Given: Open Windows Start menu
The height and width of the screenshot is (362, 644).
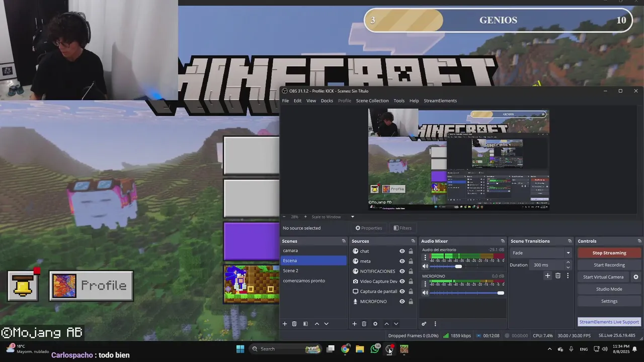Looking at the screenshot, I should coord(240,349).
